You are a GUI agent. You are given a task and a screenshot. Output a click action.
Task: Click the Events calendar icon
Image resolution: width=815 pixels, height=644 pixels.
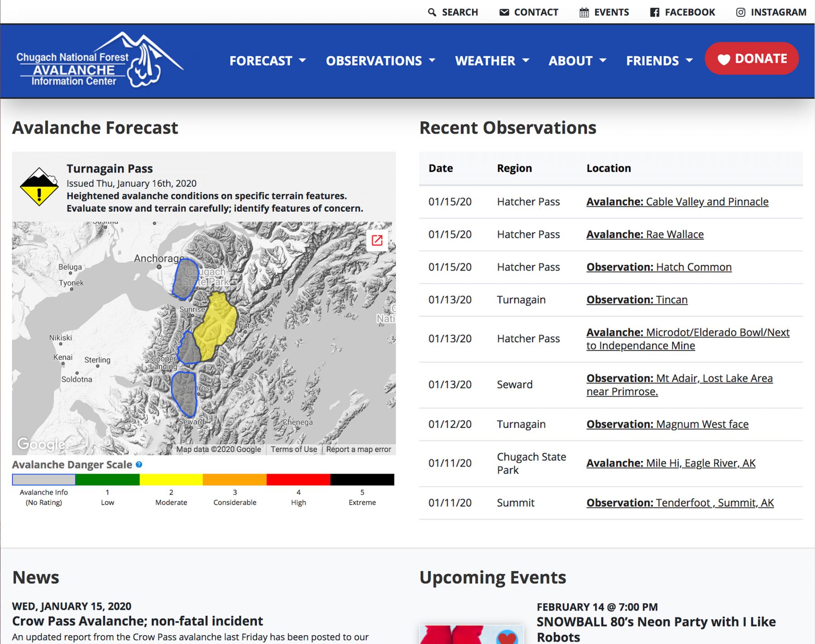584,12
